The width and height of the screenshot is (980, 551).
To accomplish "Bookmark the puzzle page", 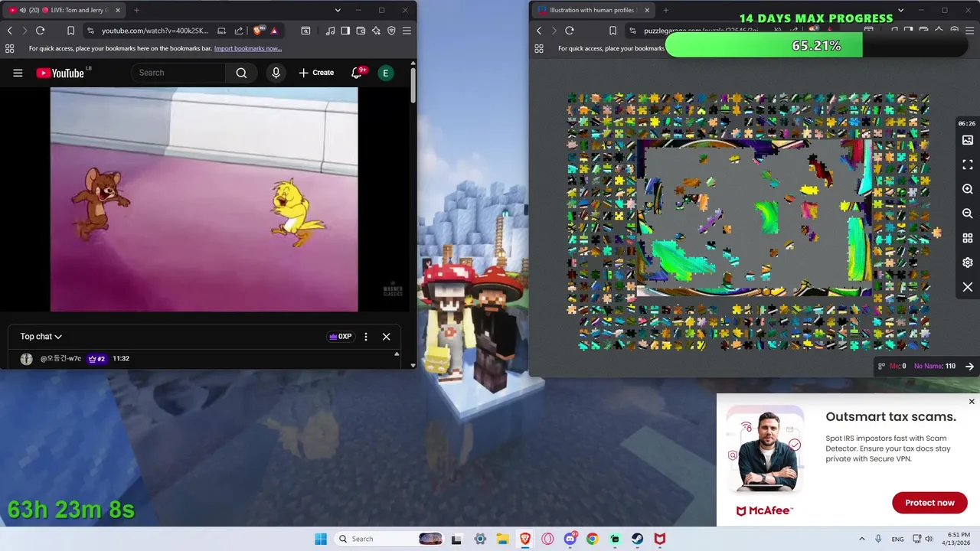I will coord(612,31).
